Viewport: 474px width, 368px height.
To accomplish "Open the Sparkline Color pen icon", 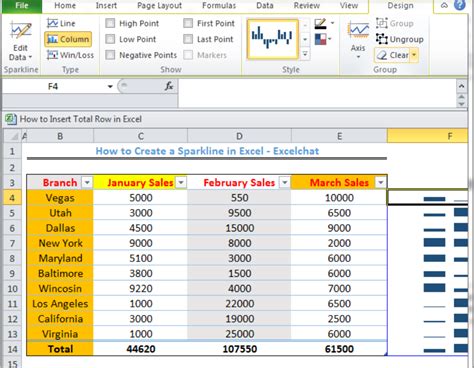I will pyautogui.click(x=320, y=23).
